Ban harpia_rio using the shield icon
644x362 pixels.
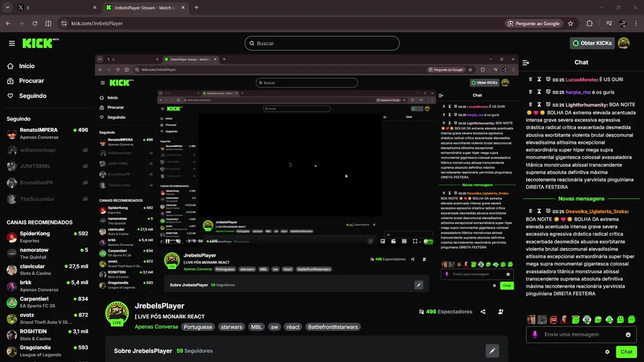(x=548, y=92)
